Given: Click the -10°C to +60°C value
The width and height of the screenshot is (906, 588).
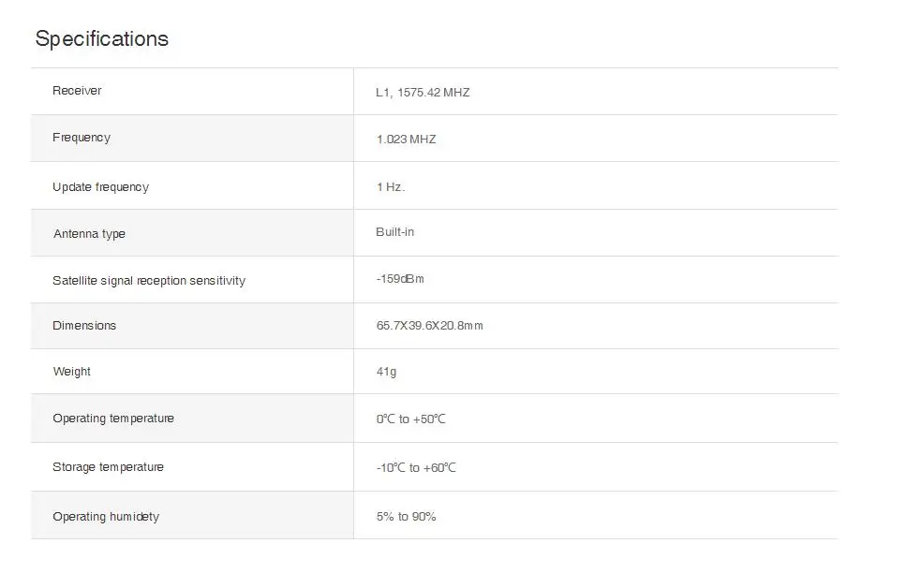Looking at the screenshot, I should pos(416,468).
